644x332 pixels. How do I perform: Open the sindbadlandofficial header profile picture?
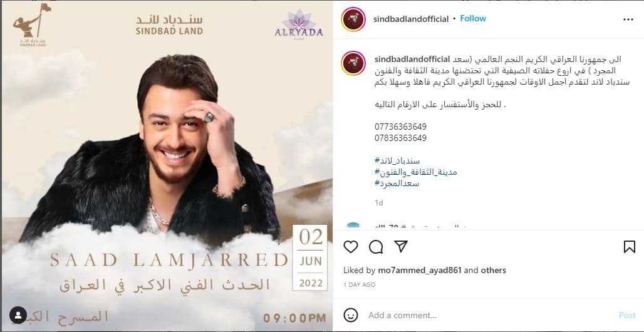353,19
